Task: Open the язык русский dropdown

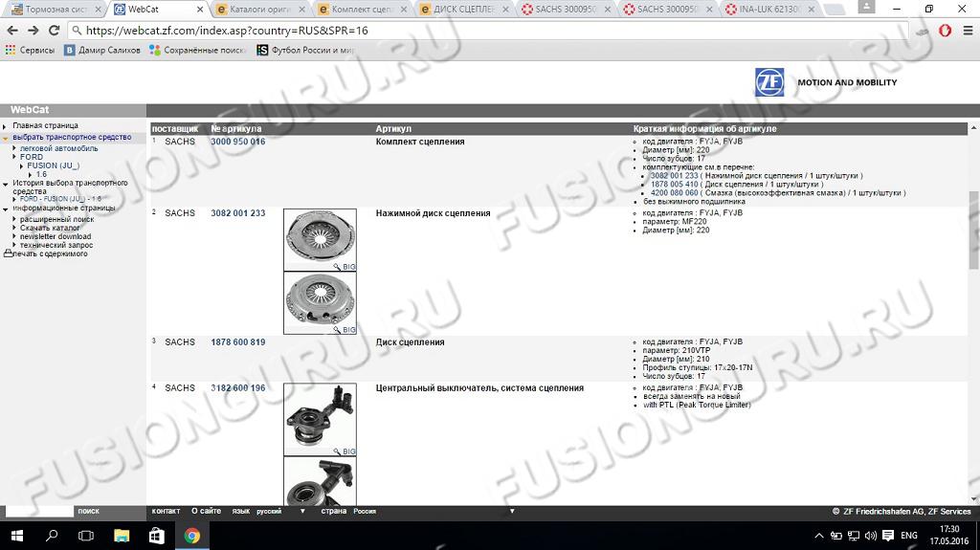Action: coord(280,511)
